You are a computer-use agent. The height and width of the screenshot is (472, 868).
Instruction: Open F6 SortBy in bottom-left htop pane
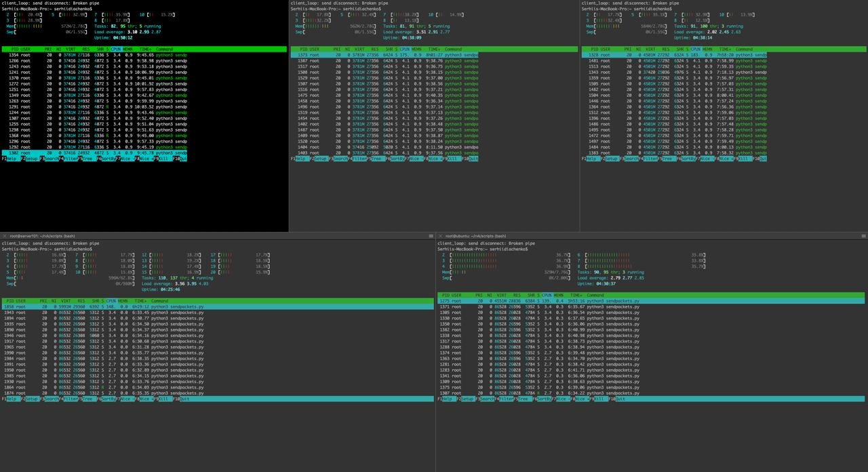(x=108, y=399)
